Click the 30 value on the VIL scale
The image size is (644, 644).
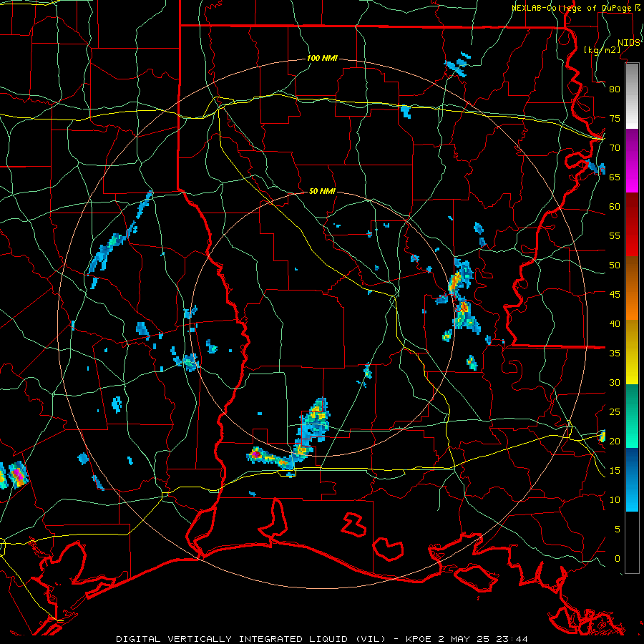click(615, 383)
